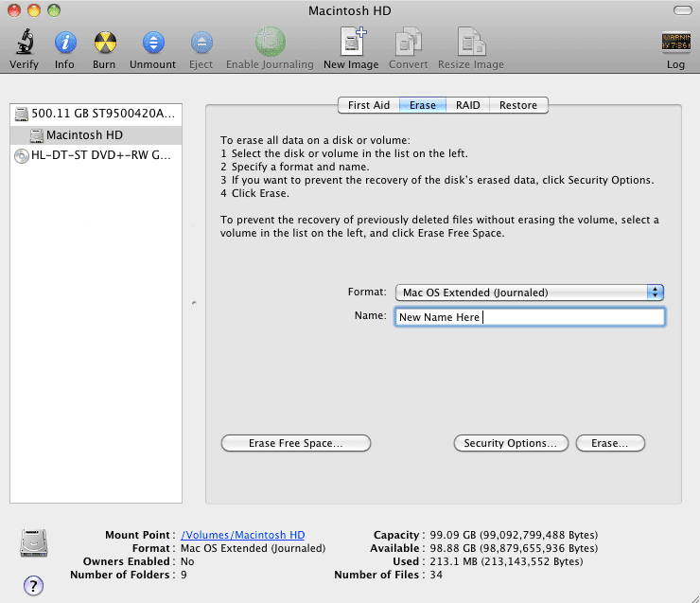The height and width of the screenshot is (603, 700).
Task: Open the Format dropdown menu
Action: pyautogui.click(x=529, y=293)
